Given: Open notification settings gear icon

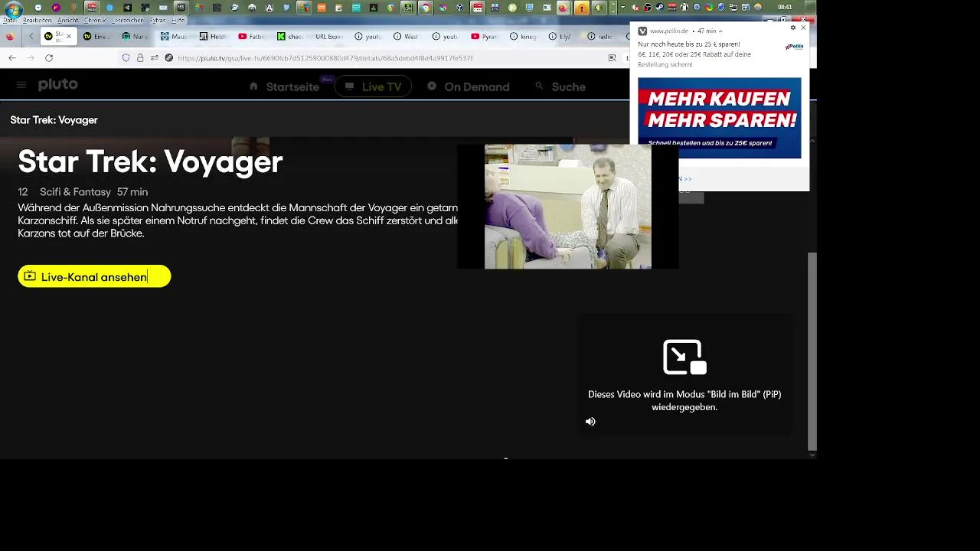Looking at the screenshot, I should pos(793,28).
